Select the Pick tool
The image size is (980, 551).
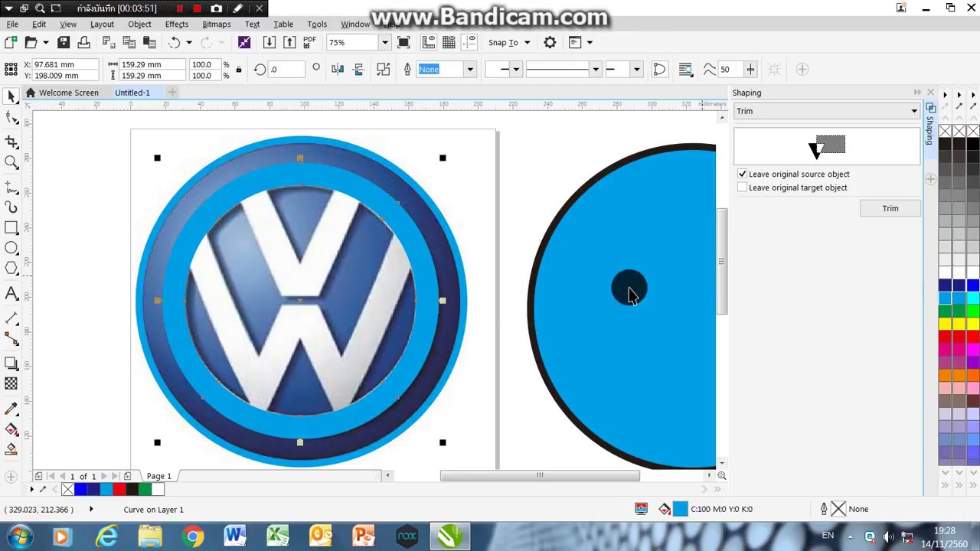(11, 96)
